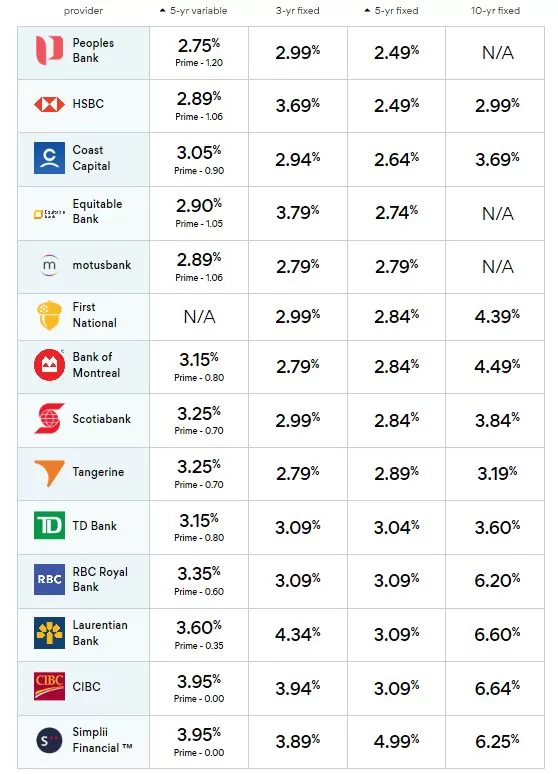Select HSBC 5-yr fixed 2.49% rate cell
The height and width of the screenshot is (774, 558).
[396, 106]
